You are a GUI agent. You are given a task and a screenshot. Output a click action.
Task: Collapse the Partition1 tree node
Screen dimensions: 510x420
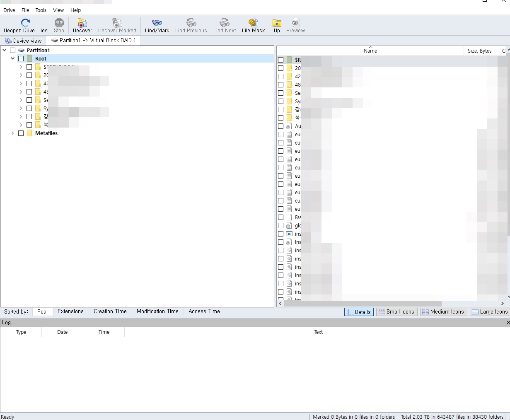[x=4, y=50]
